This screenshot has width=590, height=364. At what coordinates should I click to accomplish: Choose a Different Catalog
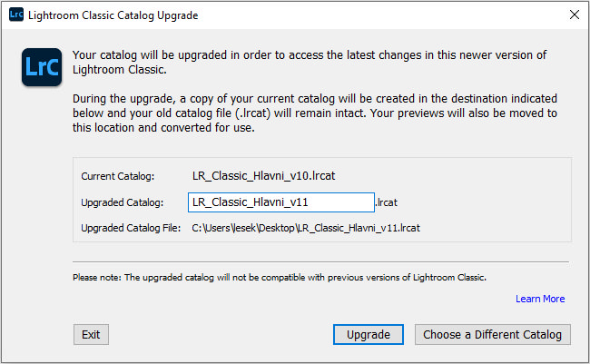pyautogui.click(x=493, y=334)
